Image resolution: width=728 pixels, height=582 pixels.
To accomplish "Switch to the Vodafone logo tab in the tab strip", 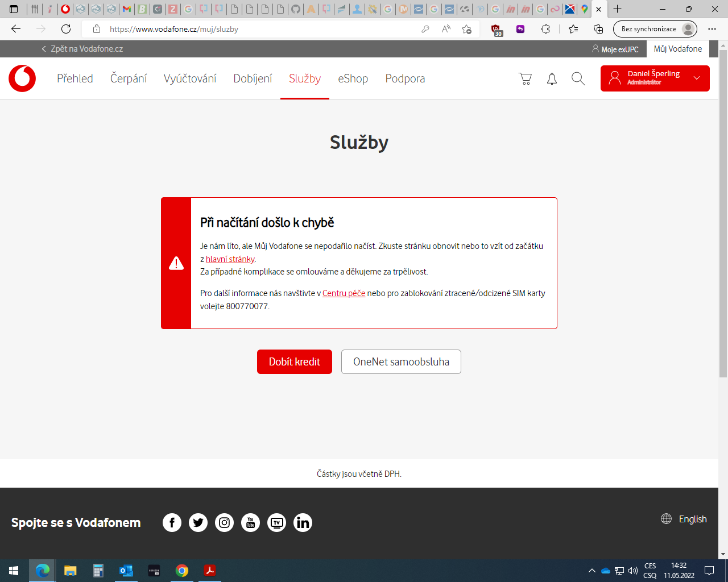I will (x=65, y=9).
